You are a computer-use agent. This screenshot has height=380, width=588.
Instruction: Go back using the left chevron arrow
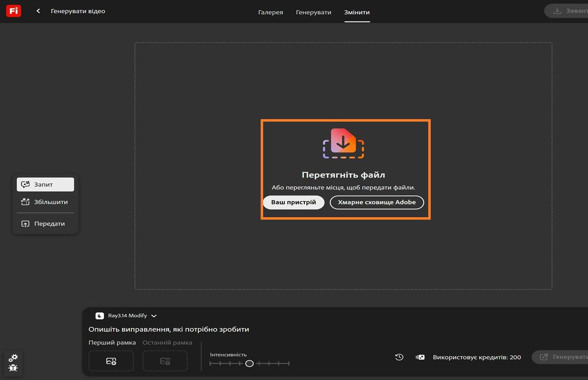[x=38, y=11]
